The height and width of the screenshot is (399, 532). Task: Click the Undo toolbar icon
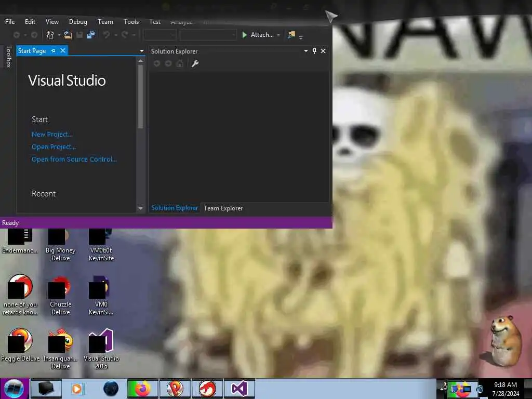pyautogui.click(x=107, y=35)
